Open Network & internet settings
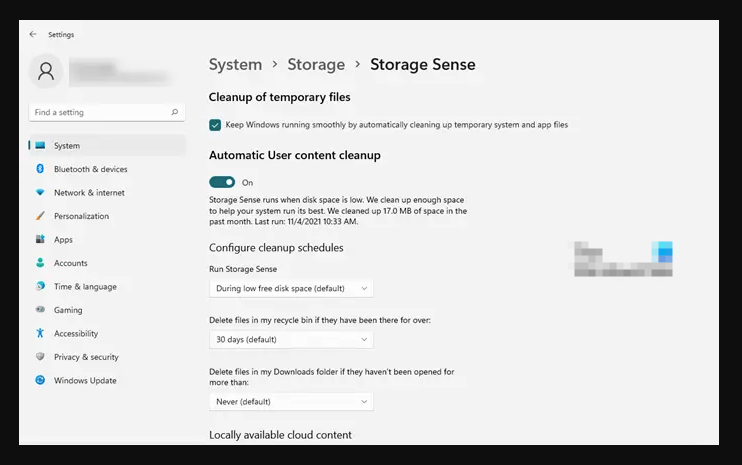This screenshot has width=742, height=465. pyautogui.click(x=107, y=193)
